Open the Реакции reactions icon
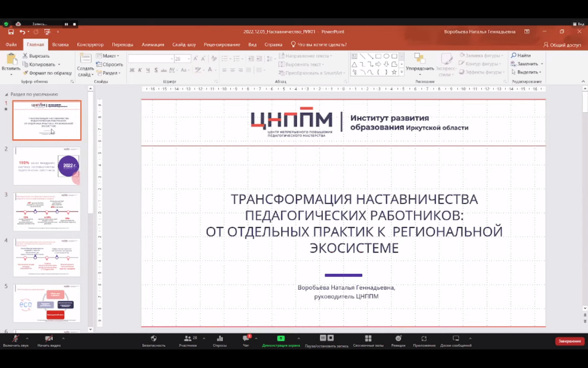This screenshot has height=368, width=588. (x=398, y=339)
